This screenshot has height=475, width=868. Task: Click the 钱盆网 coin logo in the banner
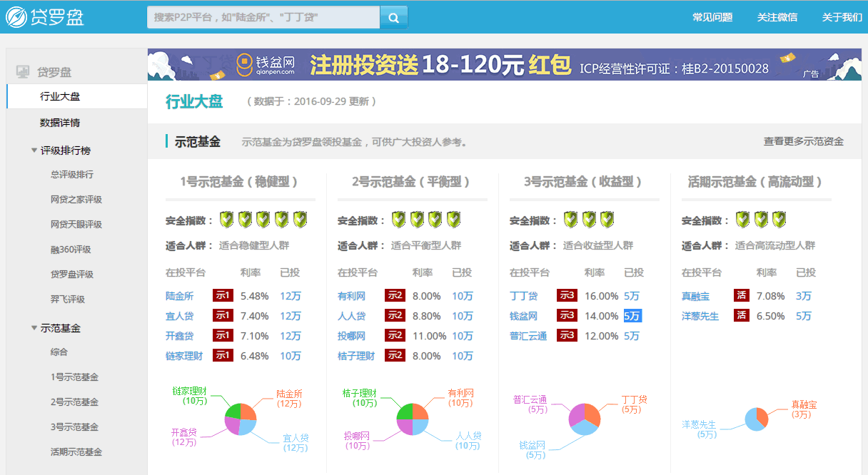pos(245,63)
